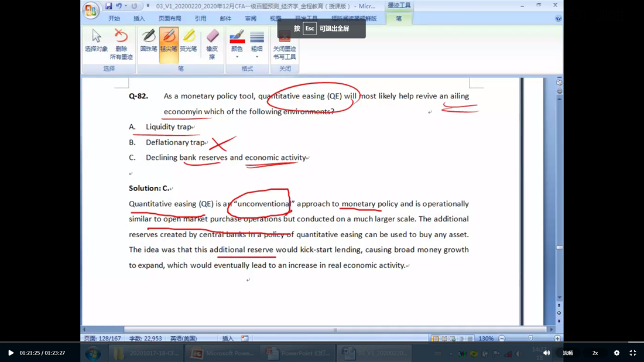Viewport: 644px width, 362px height.
Task: Click the zoom slider handle
Action: [x=530, y=339]
